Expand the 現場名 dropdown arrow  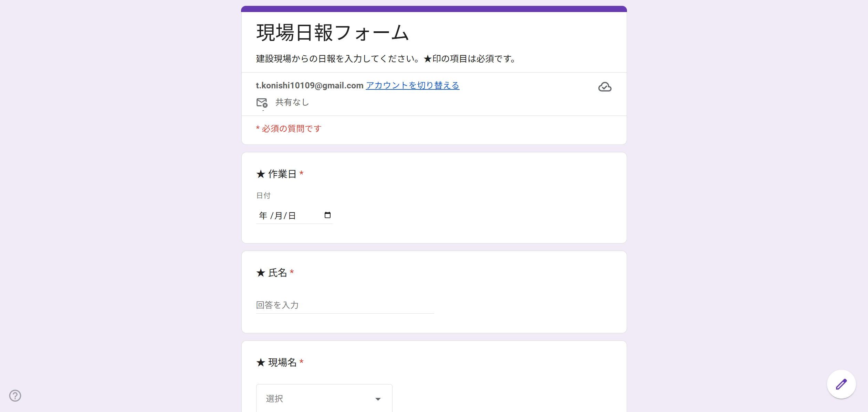coord(378,399)
